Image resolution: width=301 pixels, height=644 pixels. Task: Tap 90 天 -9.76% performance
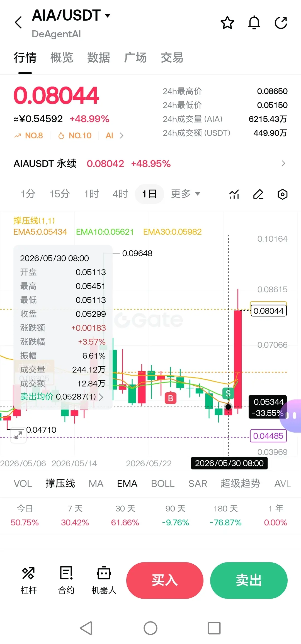pyautogui.click(x=175, y=515)
